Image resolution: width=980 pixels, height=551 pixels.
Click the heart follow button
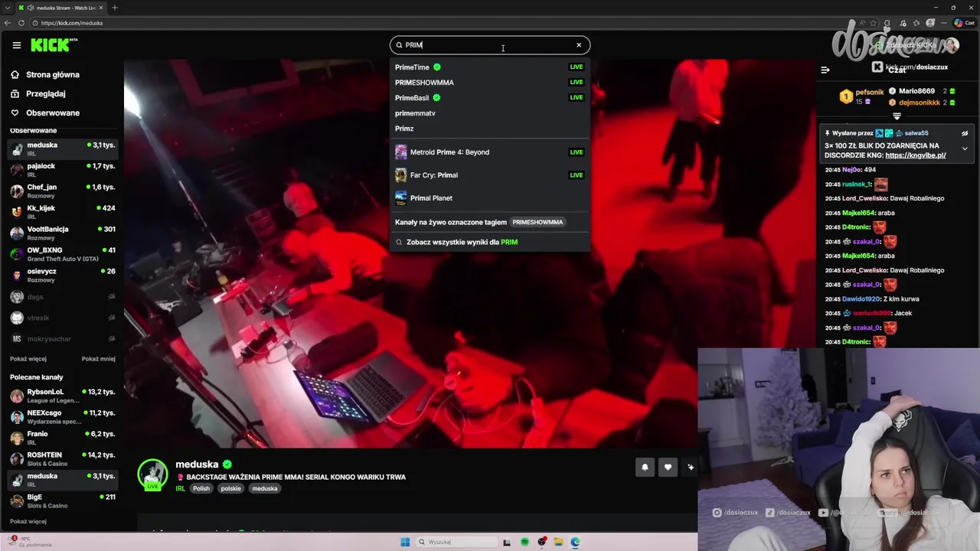pyautogui.click(x=668, y=467)
